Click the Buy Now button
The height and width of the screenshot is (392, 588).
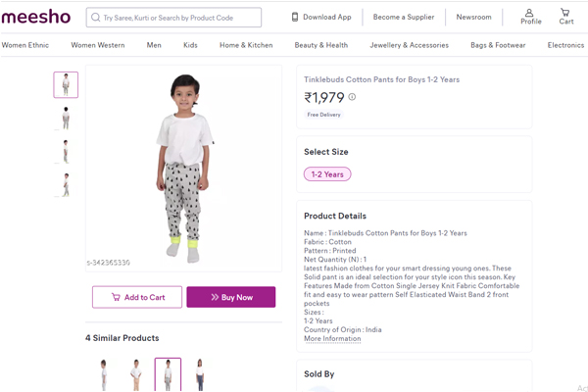tap(230, 297)
